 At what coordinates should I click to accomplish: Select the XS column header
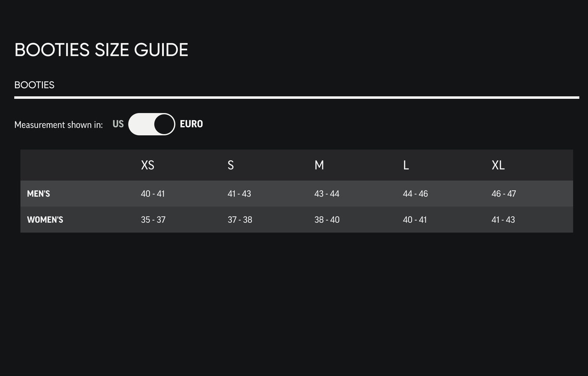click(147, 165)
